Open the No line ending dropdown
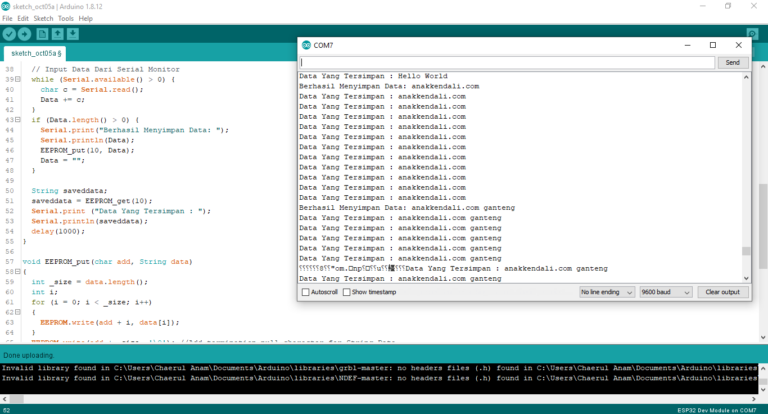The image size is (768, 414). tap(606, 292)
